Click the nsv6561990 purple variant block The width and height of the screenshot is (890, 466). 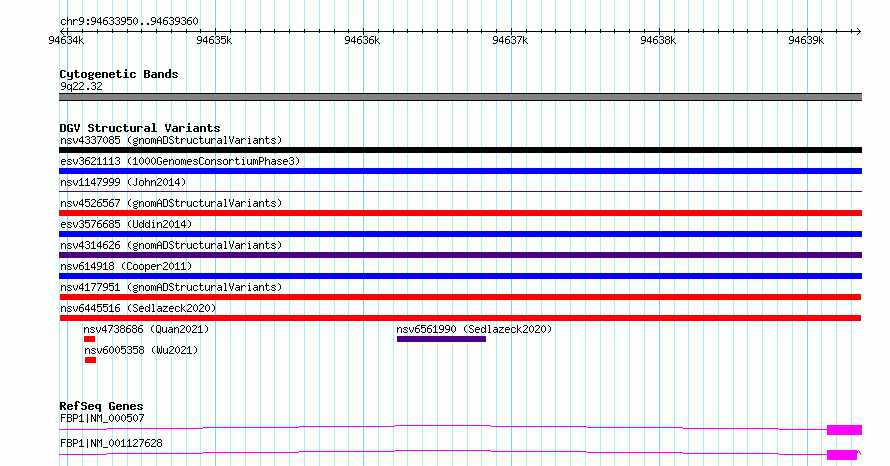[442, 339]
